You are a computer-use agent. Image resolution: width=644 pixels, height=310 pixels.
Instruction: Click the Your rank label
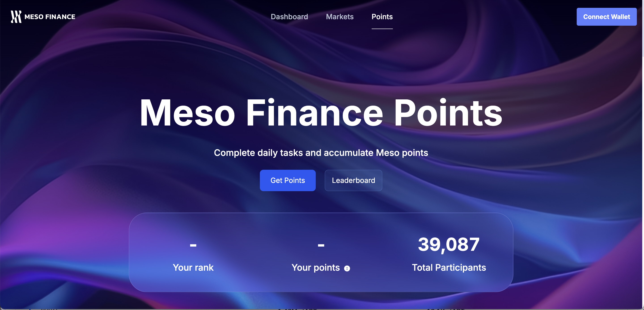tap(193, 268)
